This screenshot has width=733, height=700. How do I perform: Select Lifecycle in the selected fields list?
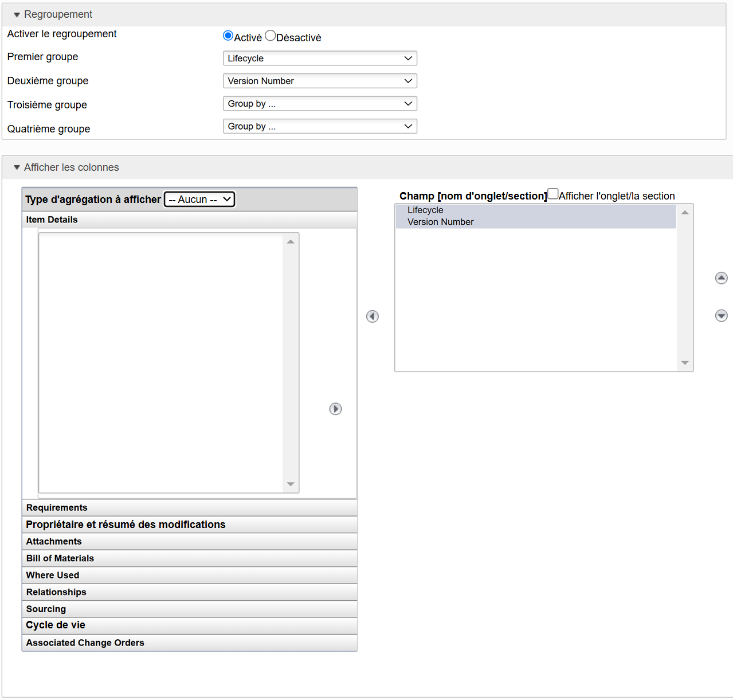[x=536, y=210]
